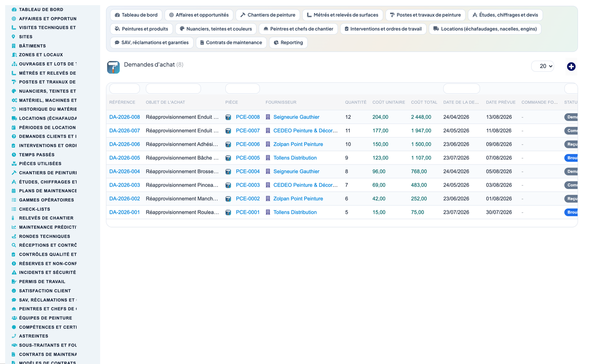This screenshot has width=589, height=364.
Task: Open purchase request DA-2026-005
Action: click(124, 158)
